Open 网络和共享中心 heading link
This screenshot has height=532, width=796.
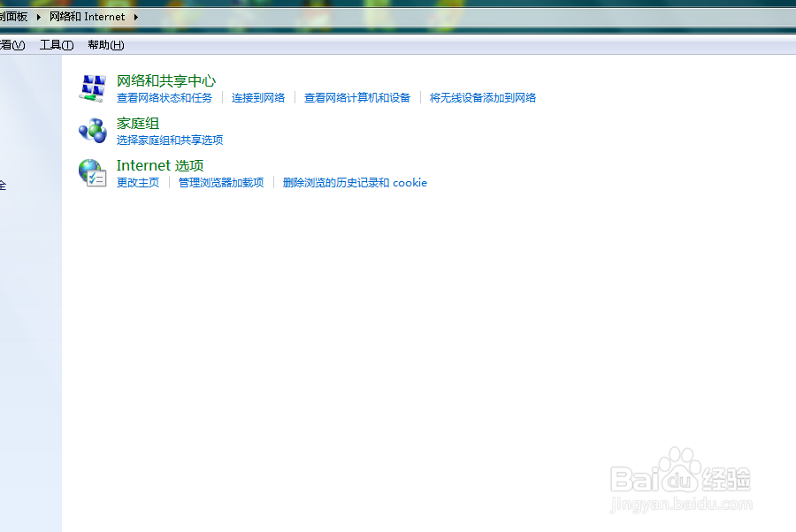coord(166,80)
